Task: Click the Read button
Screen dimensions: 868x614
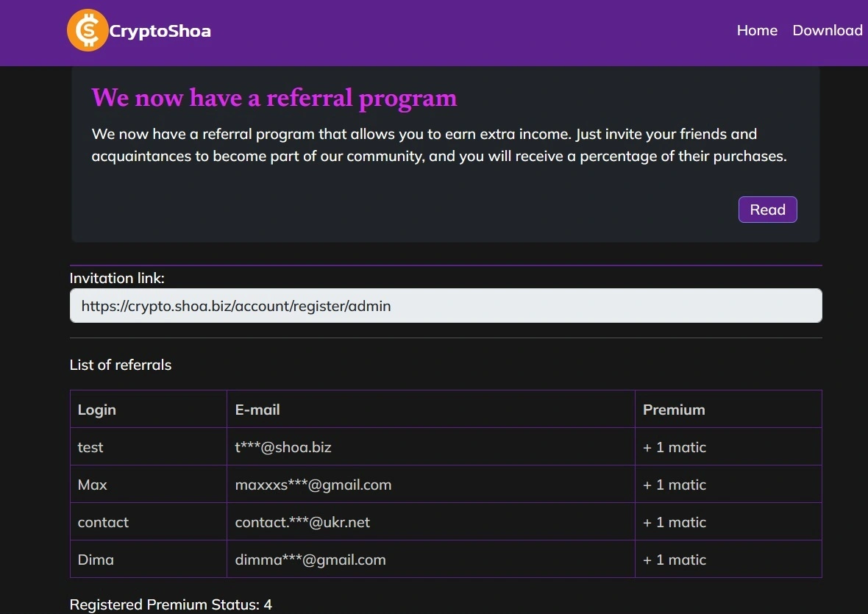Action: pos(767,210)
